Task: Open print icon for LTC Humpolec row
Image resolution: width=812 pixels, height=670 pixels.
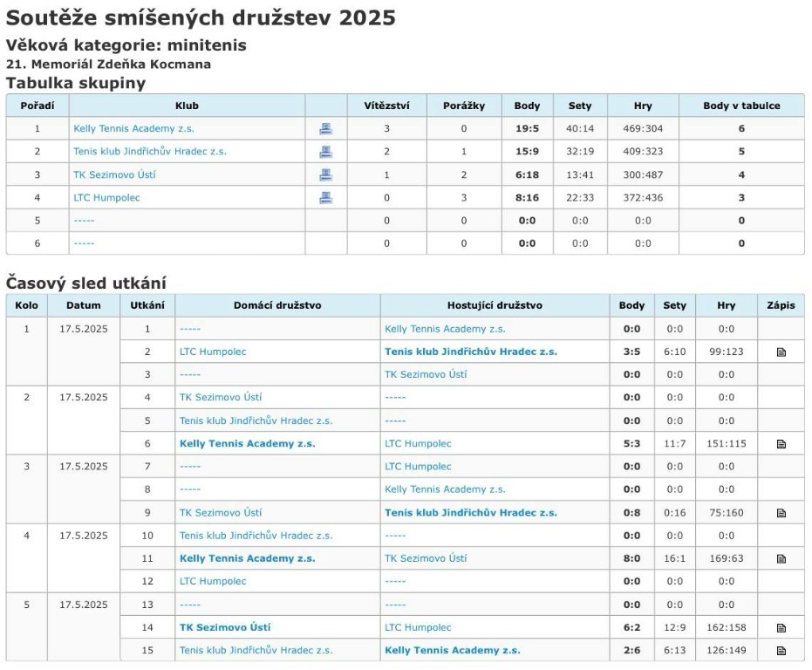Action: click(x=325, y=197)
